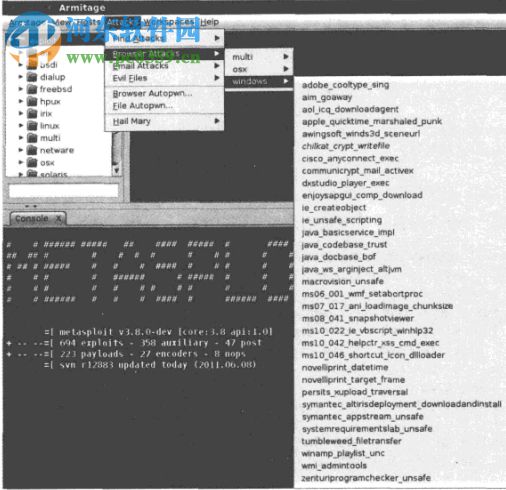Image resolution: width=506 pixels, height=490 pixels.
Task: Expand the irix tree node
Action: 21,113
